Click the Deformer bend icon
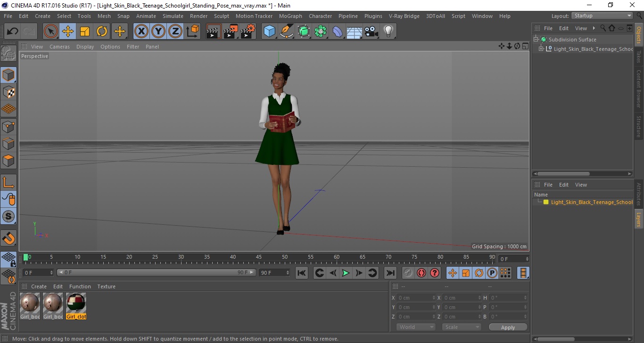 (338, 32)
